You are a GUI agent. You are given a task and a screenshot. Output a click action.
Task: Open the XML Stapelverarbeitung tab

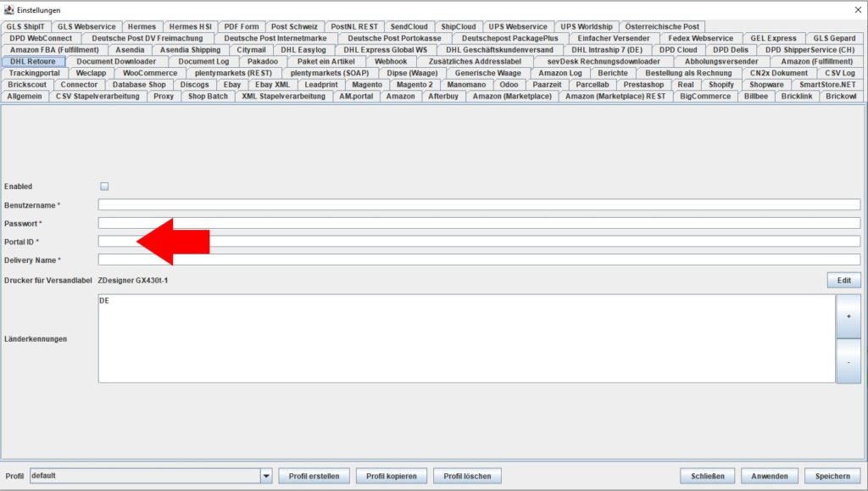point(283,97)
